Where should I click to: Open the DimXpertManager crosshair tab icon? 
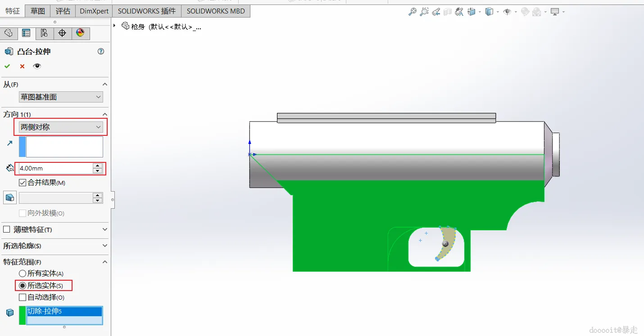click(62, 33)
